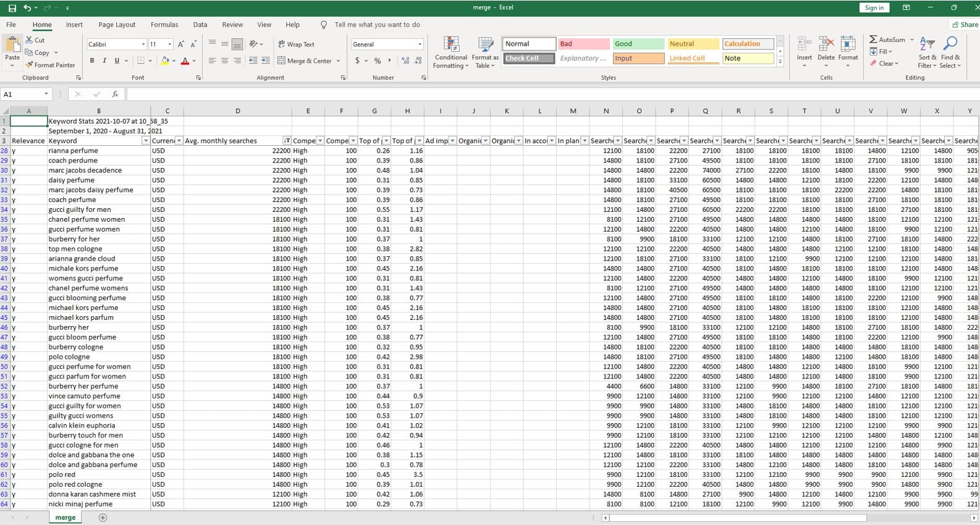Open Keyword column filter dropdown
The height and width of the screenshot is (525, 980).
click(x=146, y=141)
